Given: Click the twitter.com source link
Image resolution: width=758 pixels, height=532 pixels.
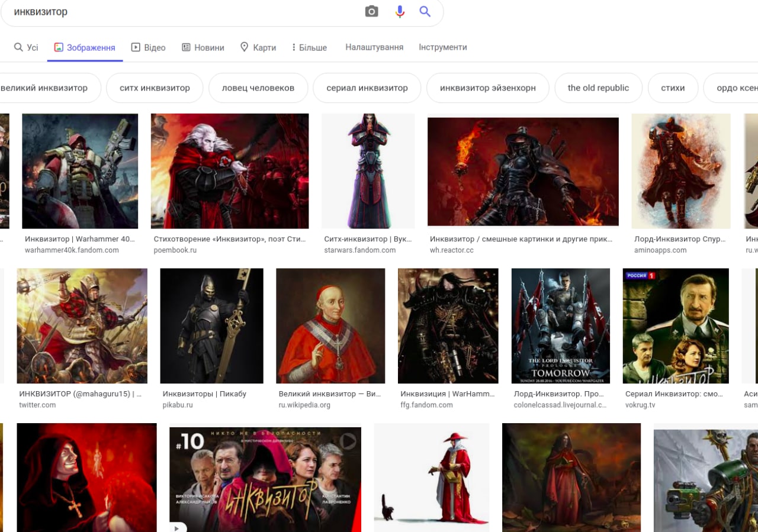Looking at the screenshot, I should pyautogui.click(x=37, y=405).
